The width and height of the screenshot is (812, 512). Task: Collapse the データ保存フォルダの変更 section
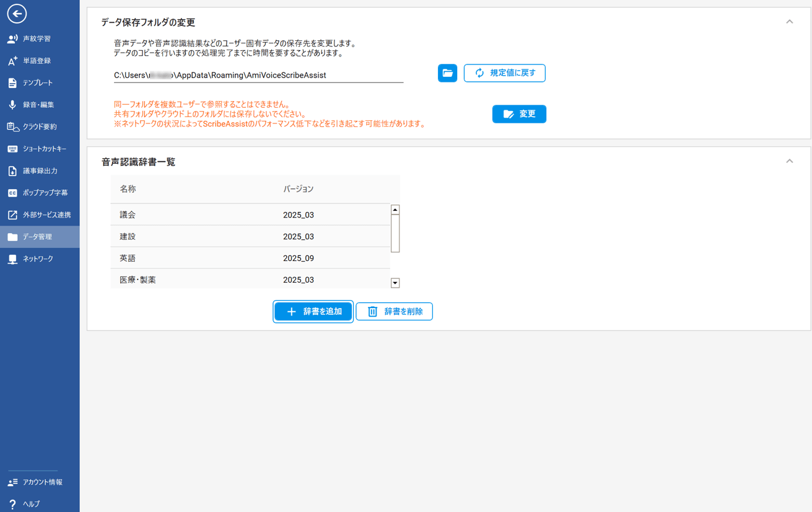[x=789, y=22]
